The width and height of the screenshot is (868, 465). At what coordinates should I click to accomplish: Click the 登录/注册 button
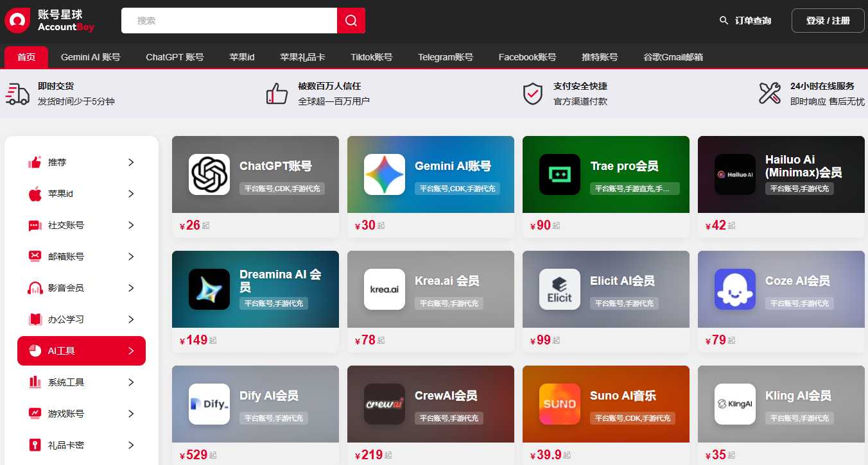coord(828,20)
